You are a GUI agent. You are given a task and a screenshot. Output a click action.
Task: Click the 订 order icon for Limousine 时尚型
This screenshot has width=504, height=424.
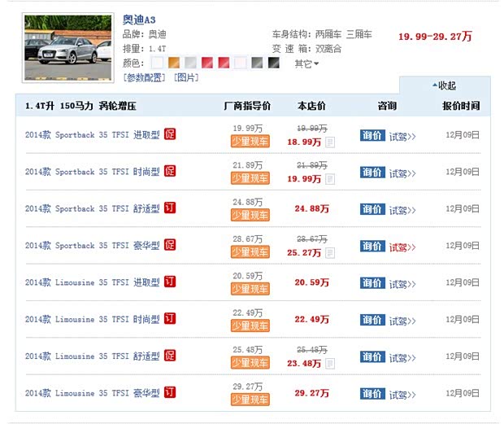(170, 318)
